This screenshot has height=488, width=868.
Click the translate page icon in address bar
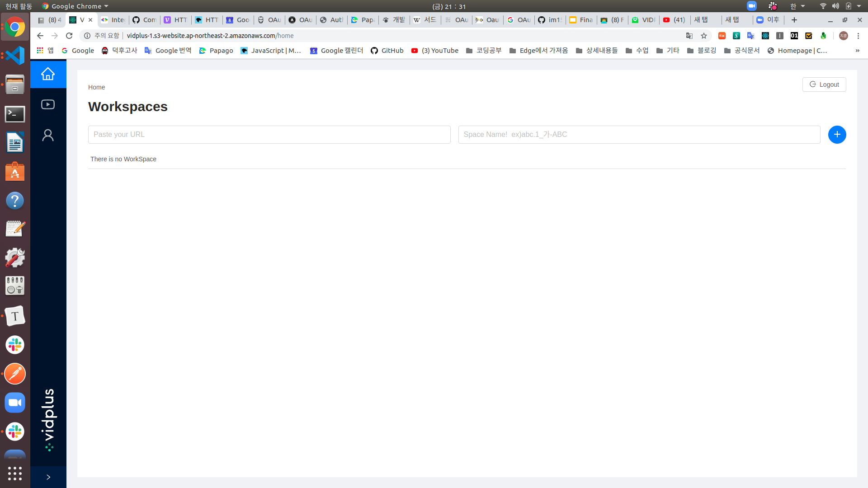(689, 36)
